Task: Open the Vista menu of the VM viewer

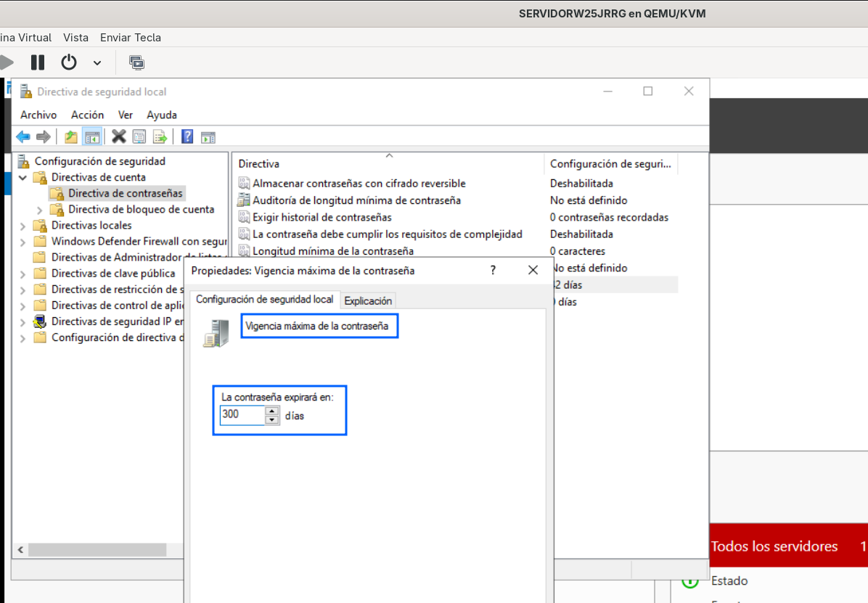Action: (x=75, y=38)
